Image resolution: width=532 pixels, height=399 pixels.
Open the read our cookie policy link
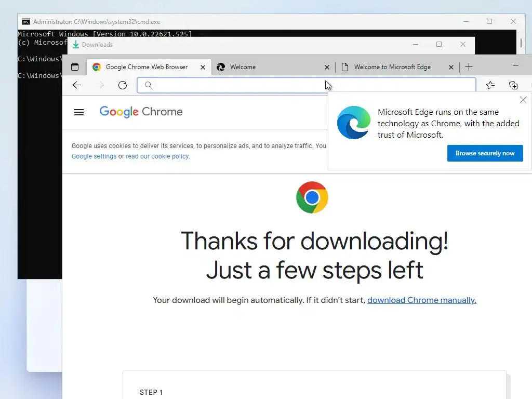pyautogui.click(x=157, y=156)
